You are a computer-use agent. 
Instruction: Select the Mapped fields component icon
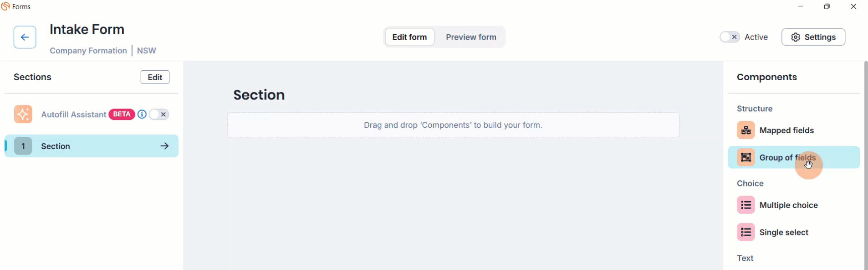746,130
